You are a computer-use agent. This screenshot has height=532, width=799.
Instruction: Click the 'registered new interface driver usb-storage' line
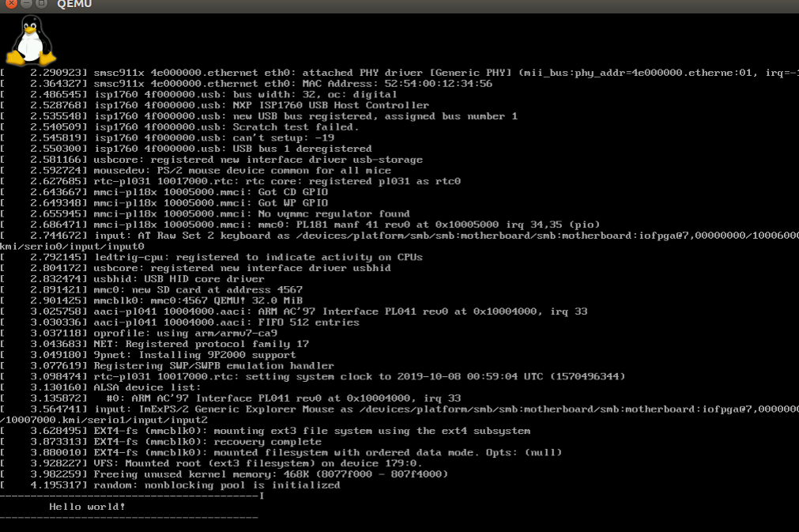(x=212, y=160)
